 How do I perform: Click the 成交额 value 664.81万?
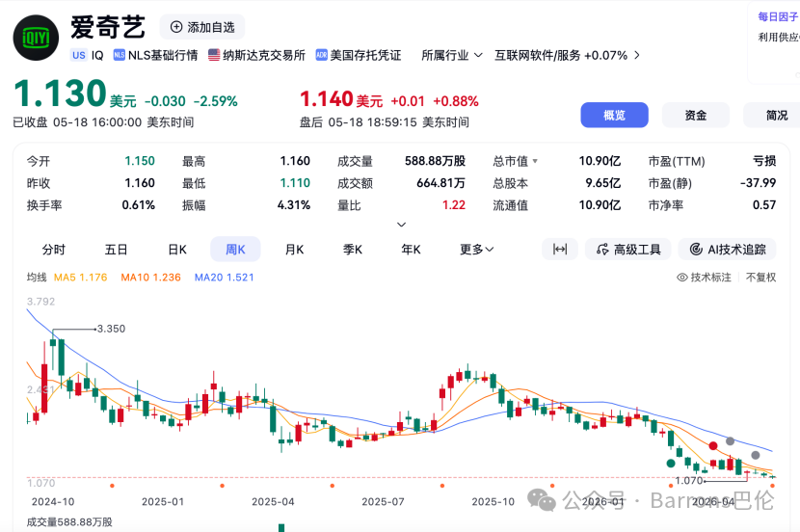(x=440, y=183)
